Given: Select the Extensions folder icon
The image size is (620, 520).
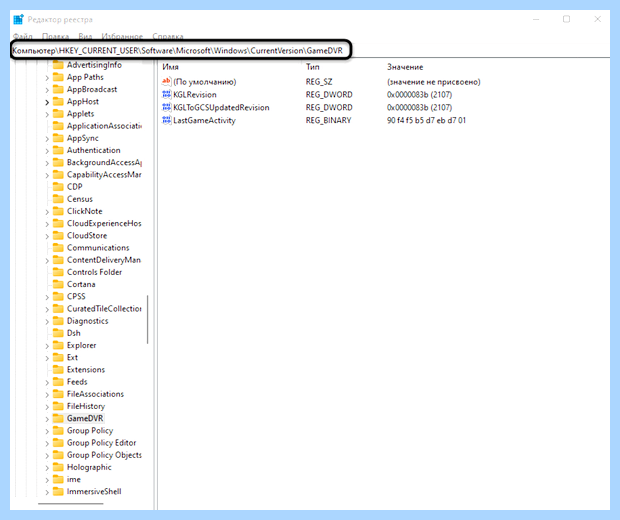Looking at the screenshot, I should (x=58, y=369).
